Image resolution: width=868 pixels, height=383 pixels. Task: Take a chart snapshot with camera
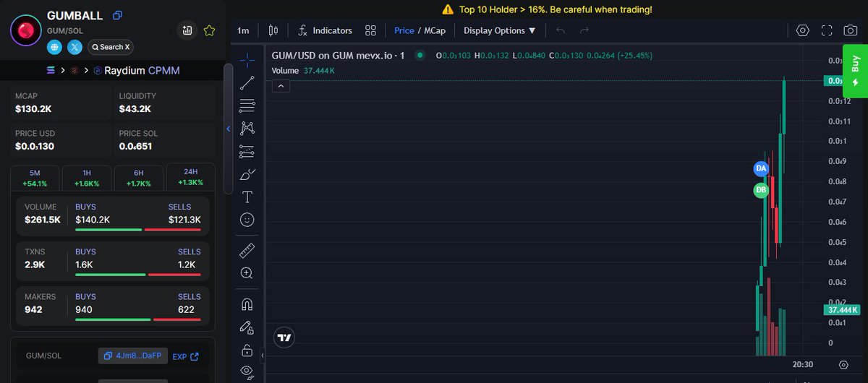pos(851,30)
